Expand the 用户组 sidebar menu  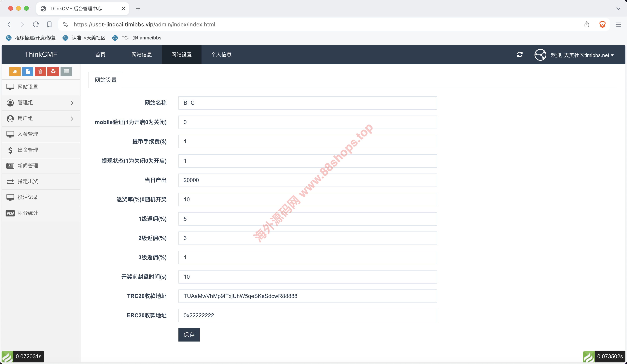click(x=41, y=119)
